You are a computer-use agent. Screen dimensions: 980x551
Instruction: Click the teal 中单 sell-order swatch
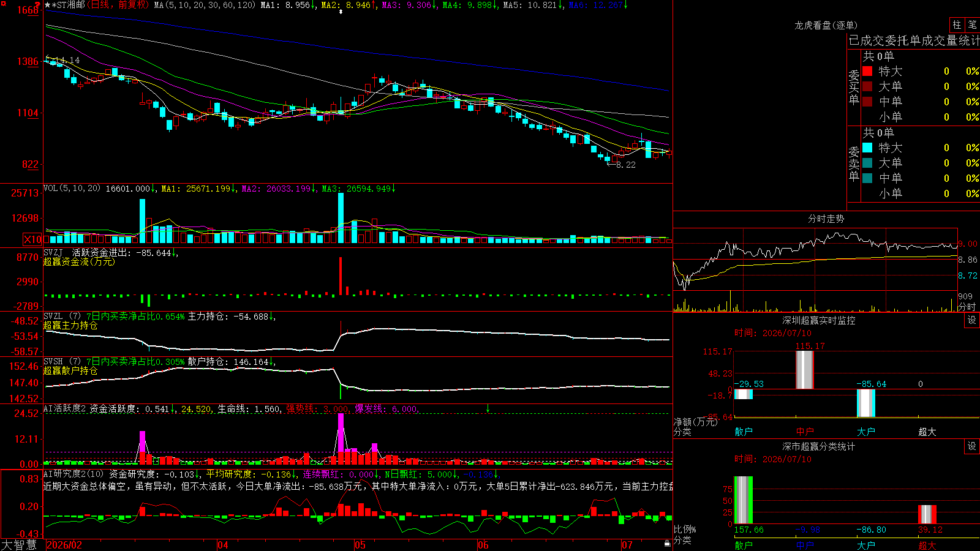point(867,178)
